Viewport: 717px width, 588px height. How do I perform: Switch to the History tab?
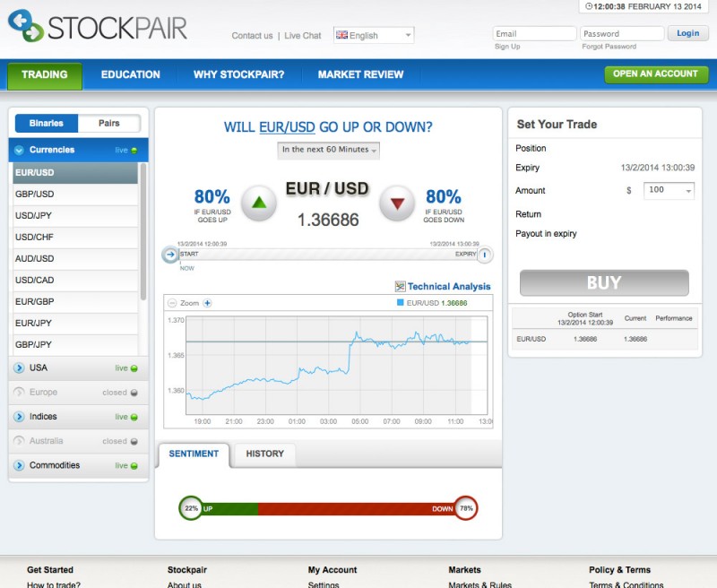coord(264,454)
